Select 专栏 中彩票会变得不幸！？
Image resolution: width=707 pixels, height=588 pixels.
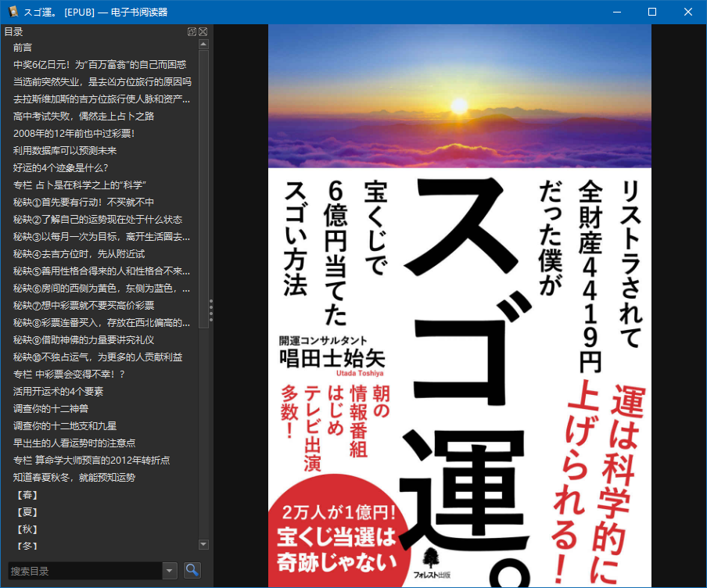pos(69,375)
